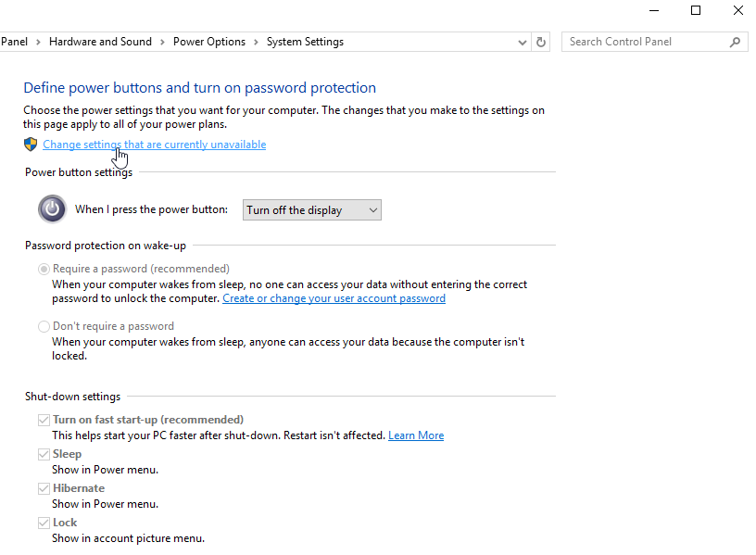Select Require a password radio button

44,269
